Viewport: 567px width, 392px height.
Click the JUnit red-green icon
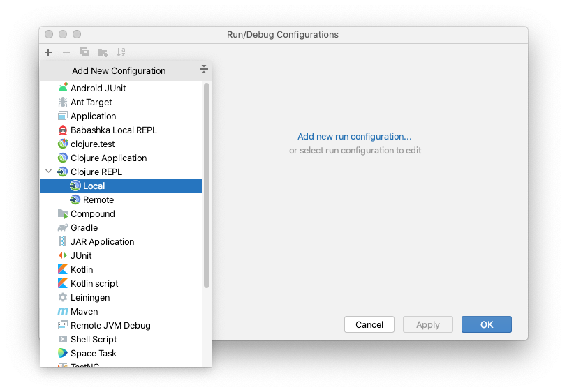coord(63,255)
